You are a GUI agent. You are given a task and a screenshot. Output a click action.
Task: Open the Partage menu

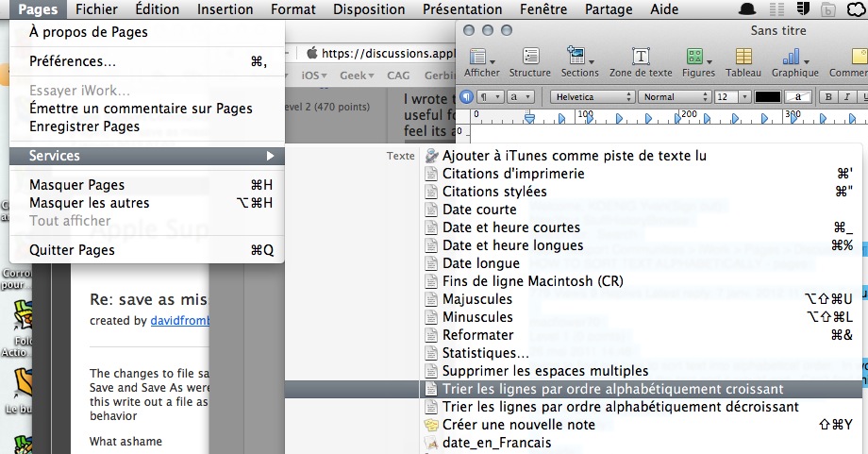609,9
